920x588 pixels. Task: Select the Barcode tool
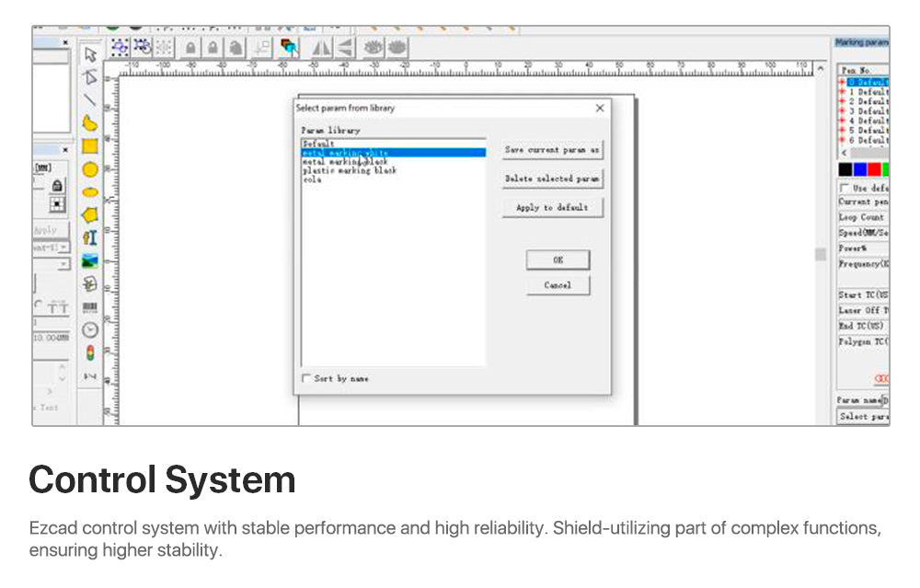(x=90, y=307)
